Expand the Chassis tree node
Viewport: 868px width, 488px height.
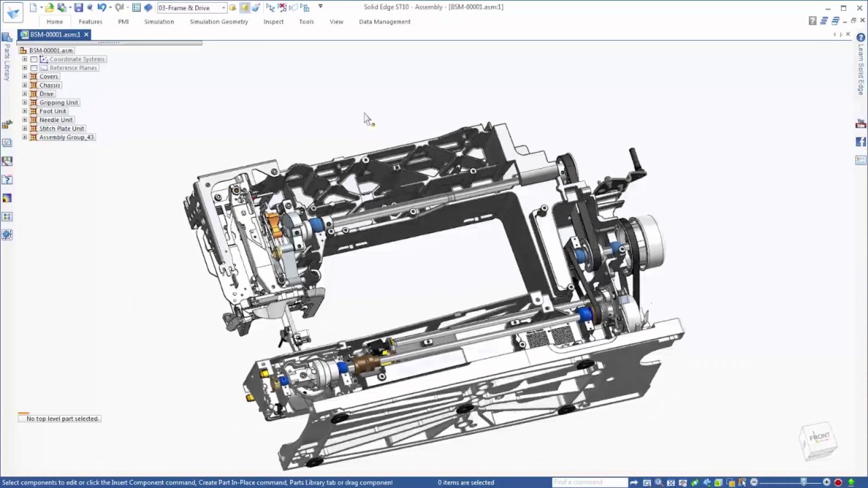(24, 85)
